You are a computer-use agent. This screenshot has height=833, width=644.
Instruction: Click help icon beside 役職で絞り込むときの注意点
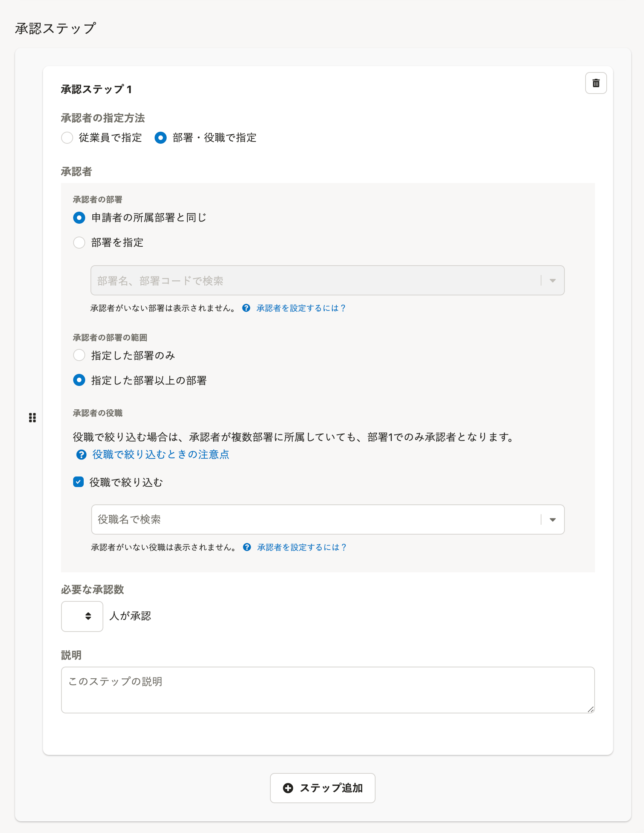81,454
